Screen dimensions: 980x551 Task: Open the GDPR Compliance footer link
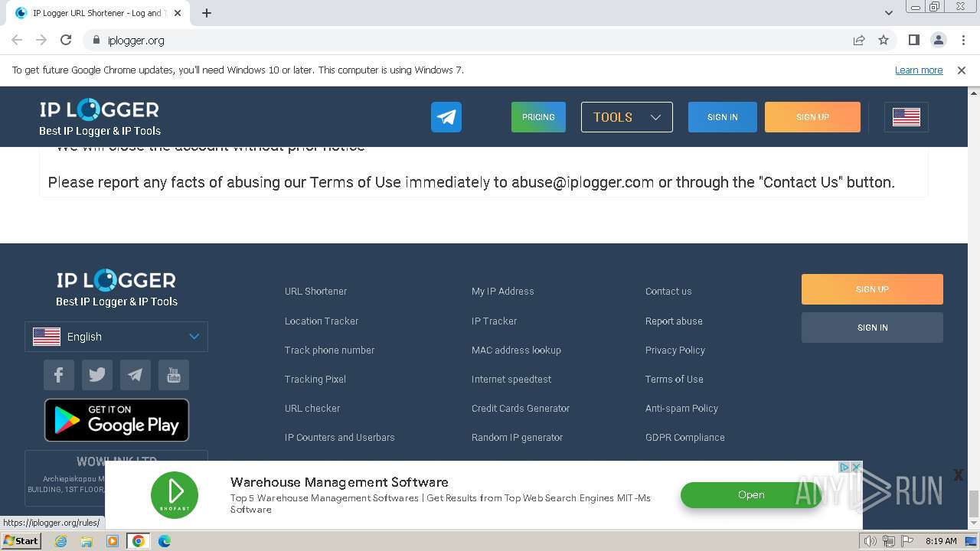pos(685,438)
